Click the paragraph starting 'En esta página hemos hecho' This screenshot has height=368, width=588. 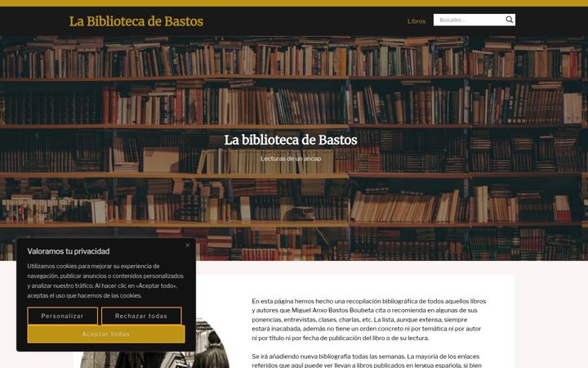point(369,320)
